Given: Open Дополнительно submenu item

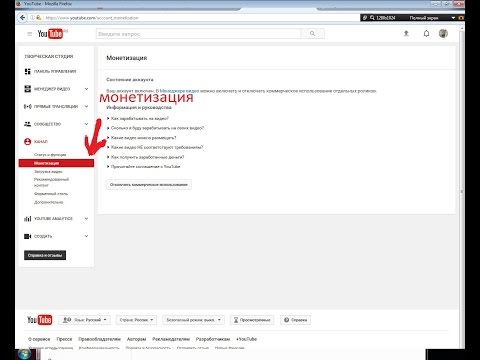Looking at the screenshot, I should tap(48, 202).
